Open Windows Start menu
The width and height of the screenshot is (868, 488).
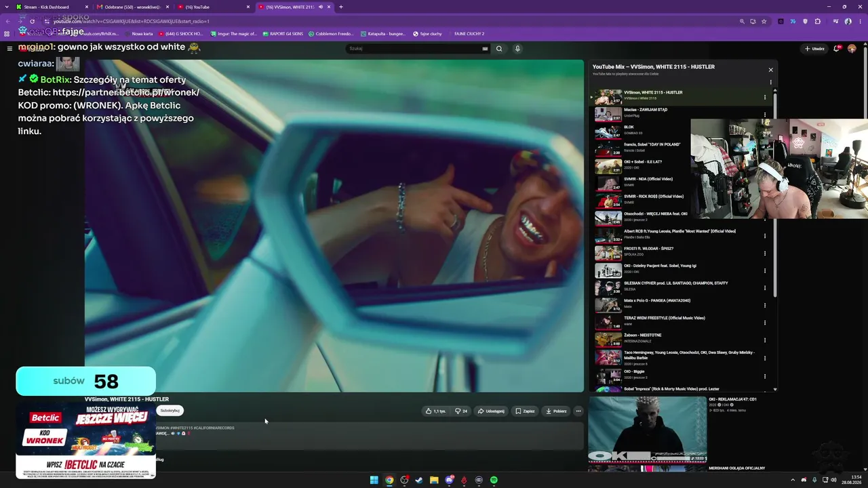[374, 480]
